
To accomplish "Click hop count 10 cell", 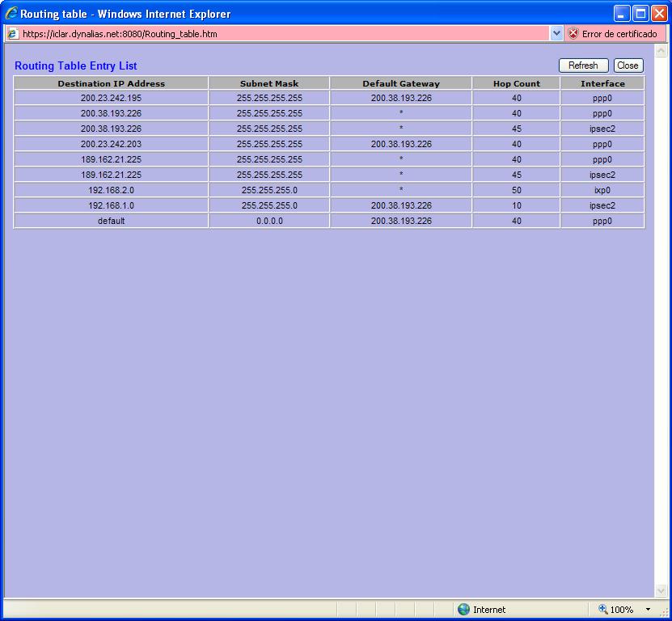I will [517, 205].
